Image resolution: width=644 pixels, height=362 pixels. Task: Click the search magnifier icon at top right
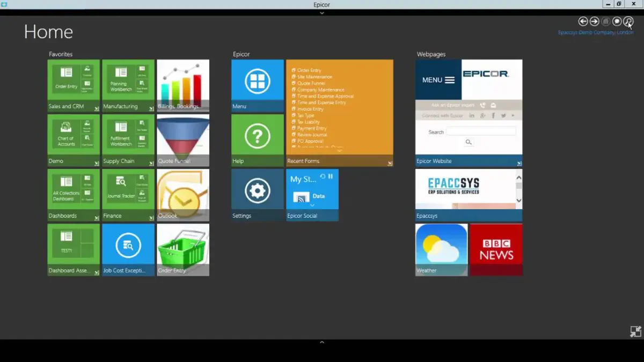click(x=628, y=21)
